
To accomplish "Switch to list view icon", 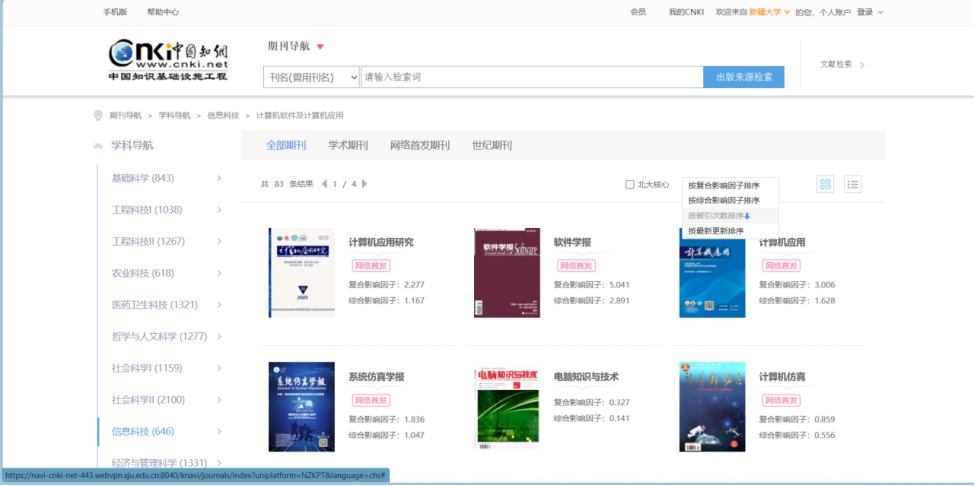I will click(x=853, y=184).
